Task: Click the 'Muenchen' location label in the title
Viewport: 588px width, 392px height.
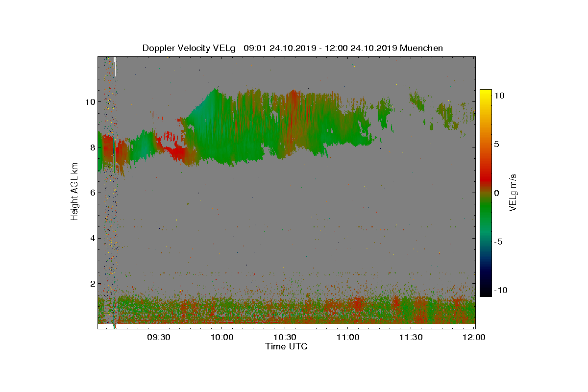Action: coord(421,48)
